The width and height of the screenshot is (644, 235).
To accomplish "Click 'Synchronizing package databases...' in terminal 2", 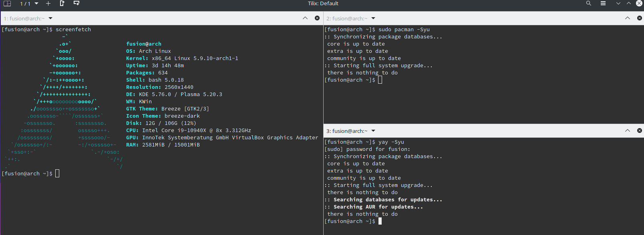I will (388, 37).
